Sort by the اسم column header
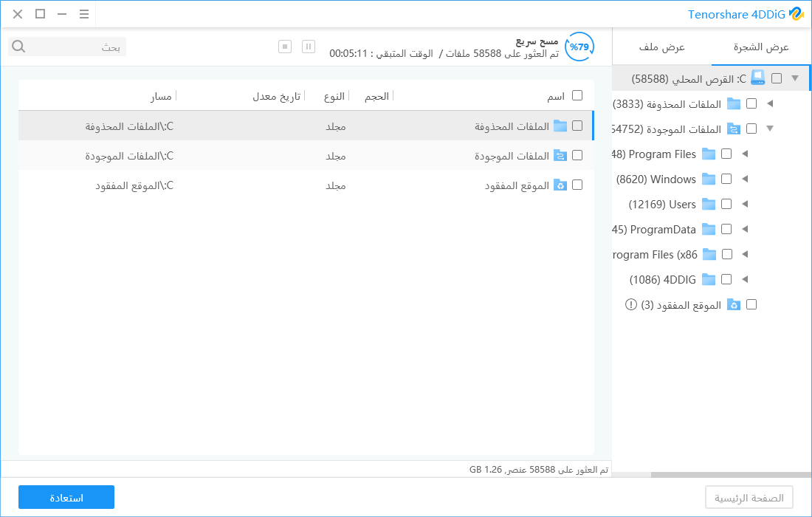Image resolution: width=812 pixels, height=517 pixels. pos(556,96)
